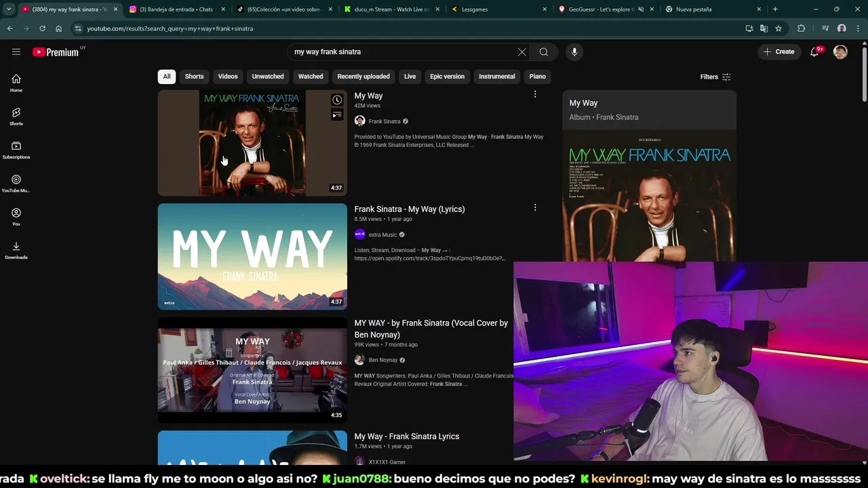This screenshot has height=488, width=868.
Task: Run search with the magnifier button
Action: tap(544, 52)
